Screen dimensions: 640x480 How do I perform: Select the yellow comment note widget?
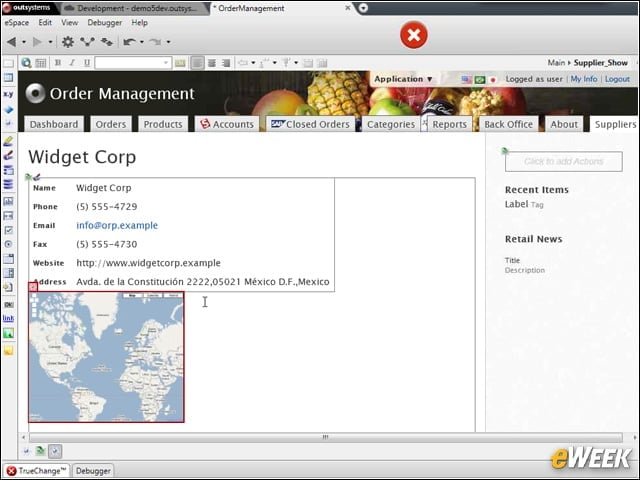click(8, 350)
